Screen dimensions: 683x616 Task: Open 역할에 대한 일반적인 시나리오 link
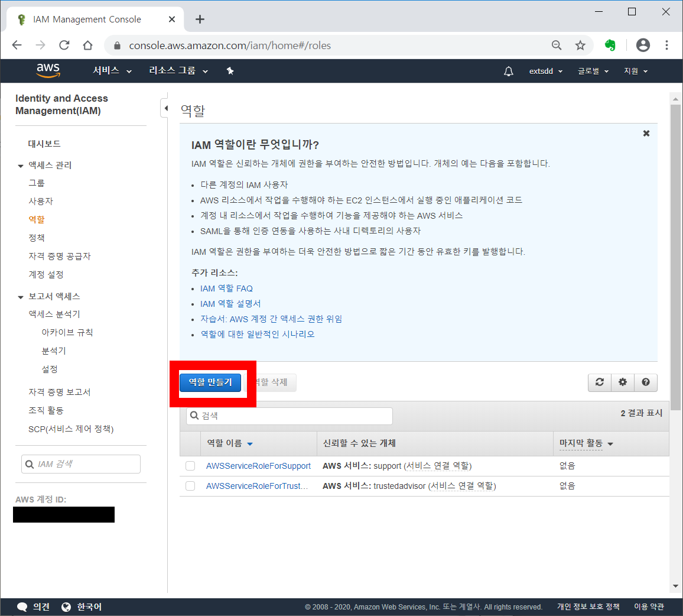click(x=258, y=335)
